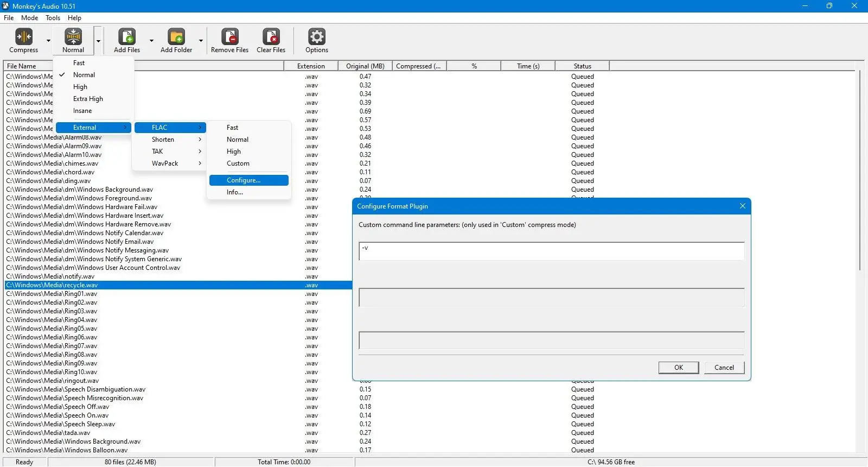This screenshot has height=467, width=868.
Task: Click Info... in the FLAC submenu
Action: click(x=249, y=192)
